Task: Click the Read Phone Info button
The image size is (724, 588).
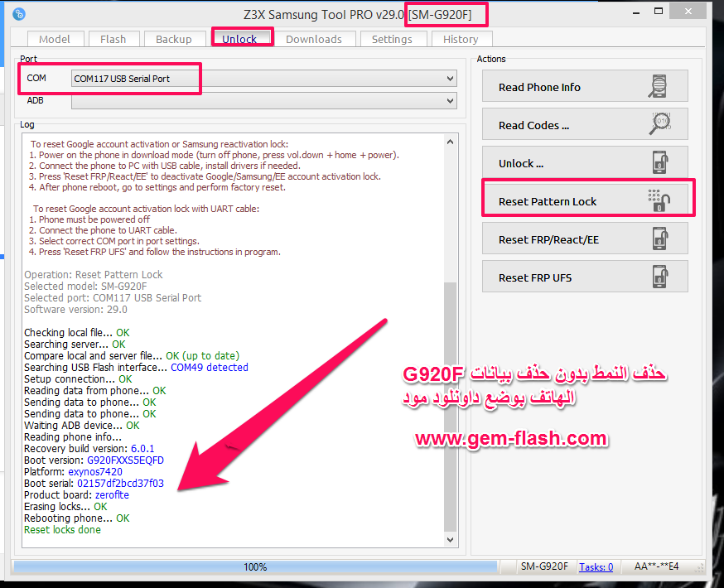Action: [585, 86]
